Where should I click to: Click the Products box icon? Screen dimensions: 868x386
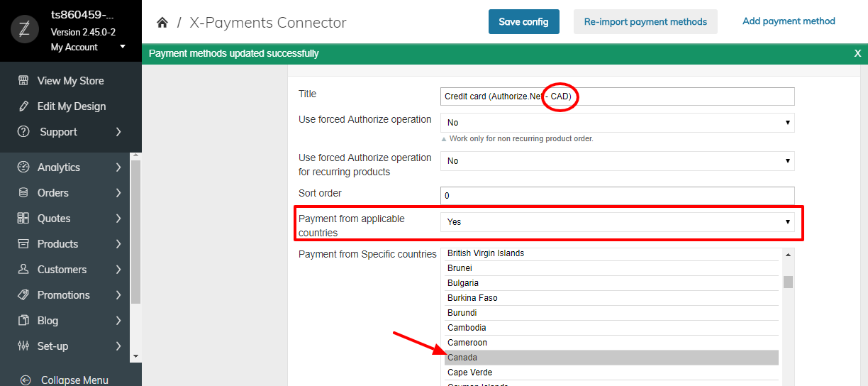[x=23, y=244]
